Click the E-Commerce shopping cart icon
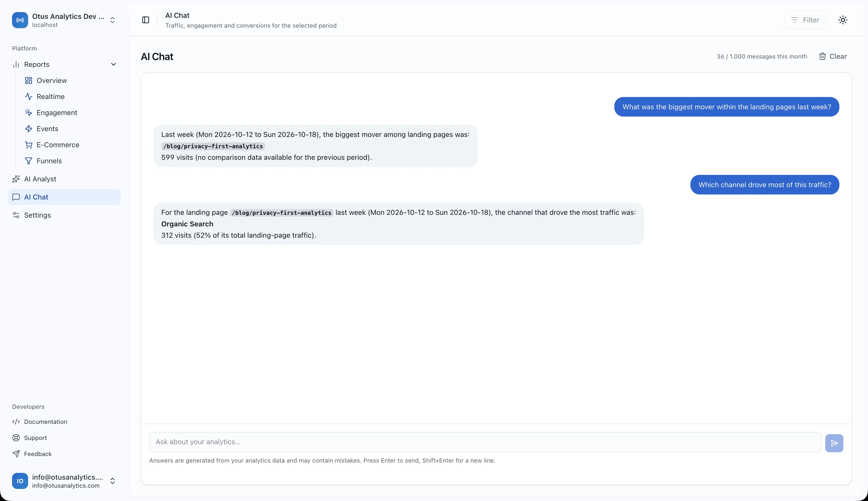Screen dimensions: 868x501 29,145
